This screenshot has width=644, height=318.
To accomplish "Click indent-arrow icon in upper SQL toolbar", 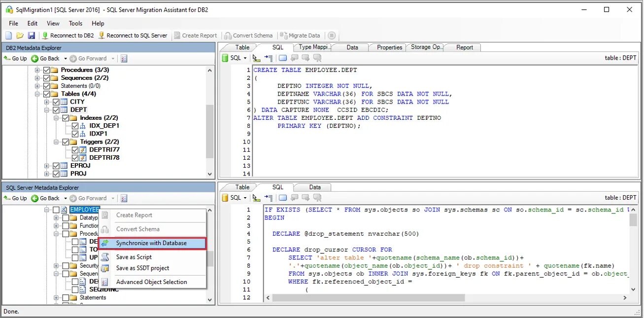I will tap(269, 58).
